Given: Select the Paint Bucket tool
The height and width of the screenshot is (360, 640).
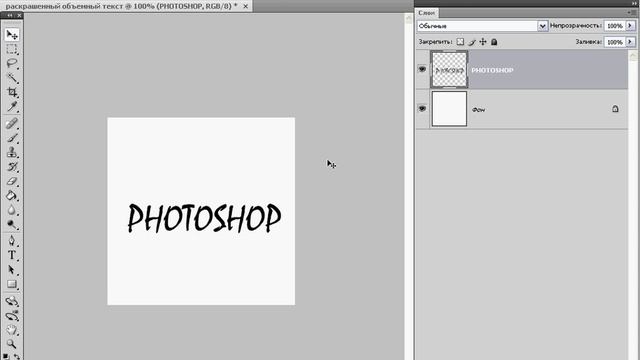Looking at the screenshot, I should pyautogui.click(x=12, y=196).
